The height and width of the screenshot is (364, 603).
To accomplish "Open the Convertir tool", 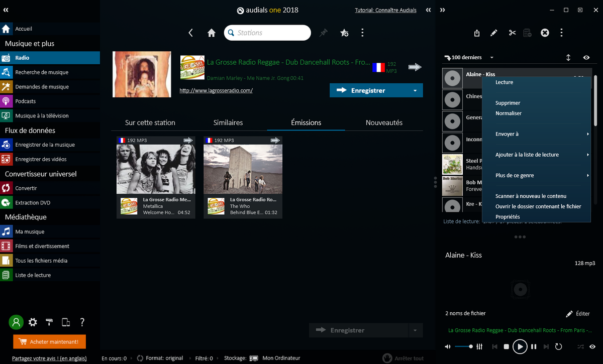I will [50, 188].
